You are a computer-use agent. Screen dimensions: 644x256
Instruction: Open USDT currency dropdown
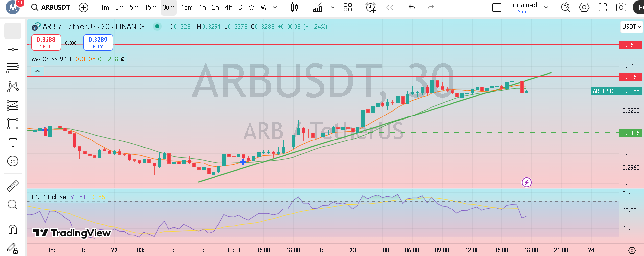click(x=631, y=27)
